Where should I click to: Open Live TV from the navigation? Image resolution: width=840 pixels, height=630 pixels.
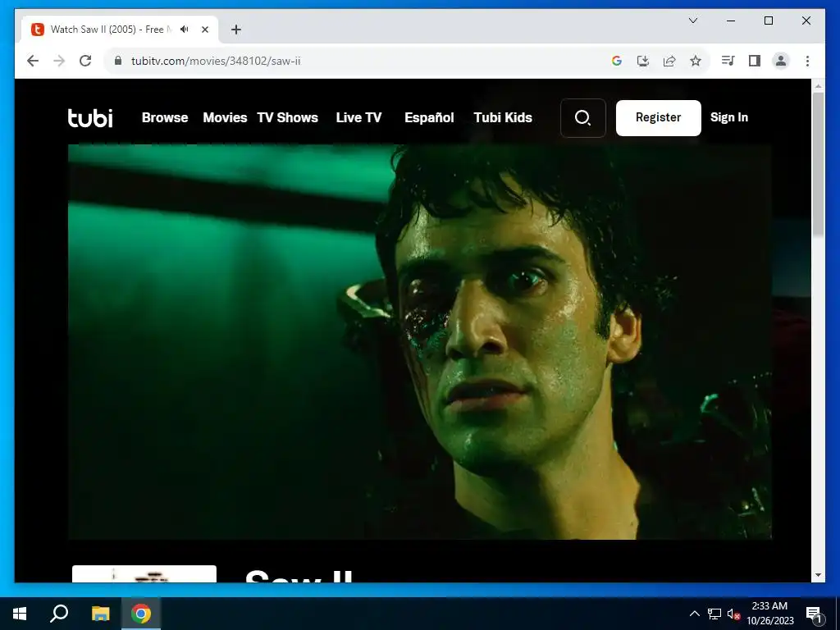coord(359,118)
